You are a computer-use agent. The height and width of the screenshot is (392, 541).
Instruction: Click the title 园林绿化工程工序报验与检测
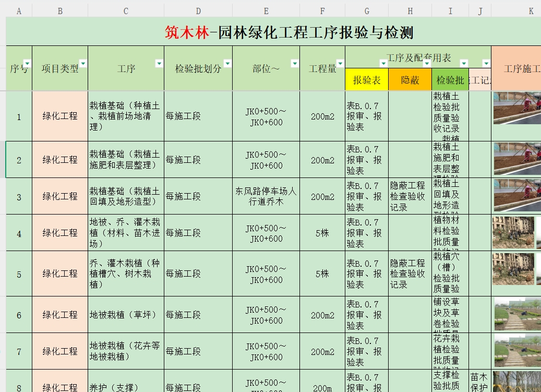[x=316, y=33]
